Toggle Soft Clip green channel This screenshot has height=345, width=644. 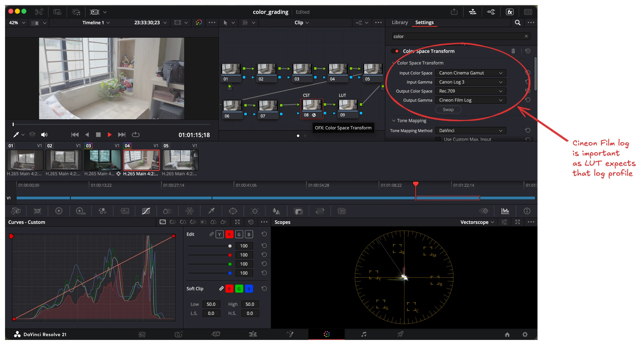click(239, 289)
